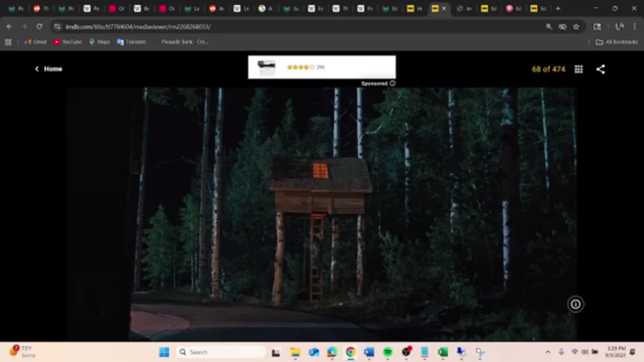The height and width of the screenshot is (362, 644).
Task: Open the All Bookmarks folder
Action: pyautogui.click(x=617, y=42)
